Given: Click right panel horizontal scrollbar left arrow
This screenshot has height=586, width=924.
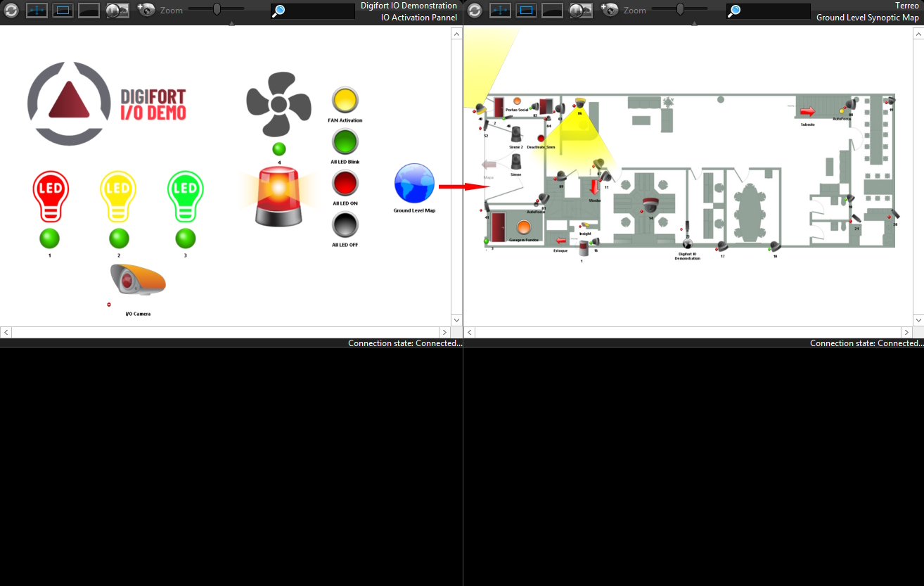Looking at the screenshot, I should 469,332.
